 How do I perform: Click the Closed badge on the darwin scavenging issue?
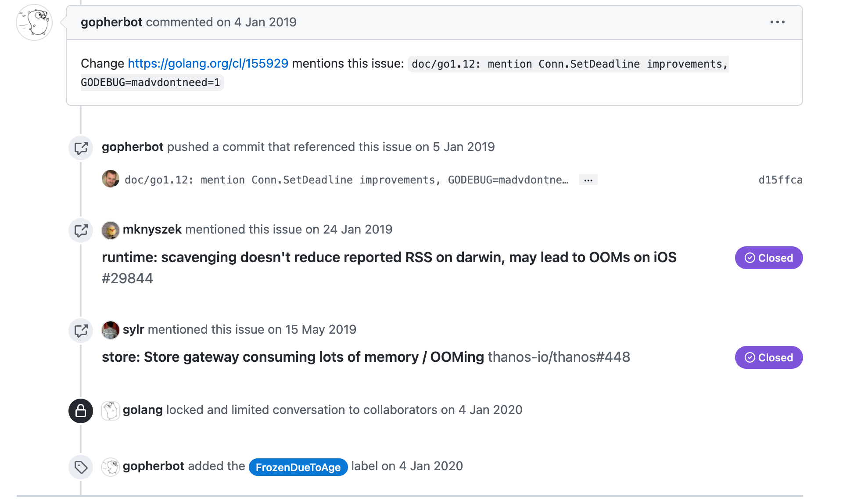pos(768,258)
